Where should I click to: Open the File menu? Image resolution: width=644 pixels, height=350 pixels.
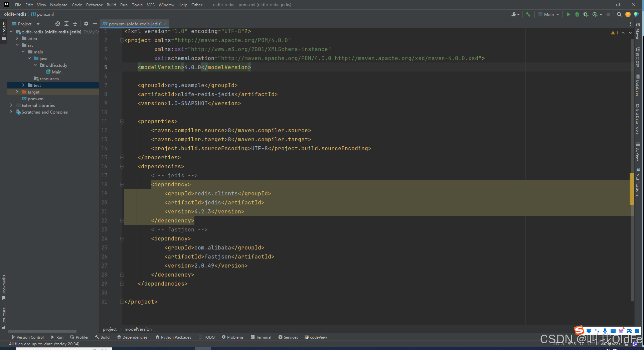point(18,5)
